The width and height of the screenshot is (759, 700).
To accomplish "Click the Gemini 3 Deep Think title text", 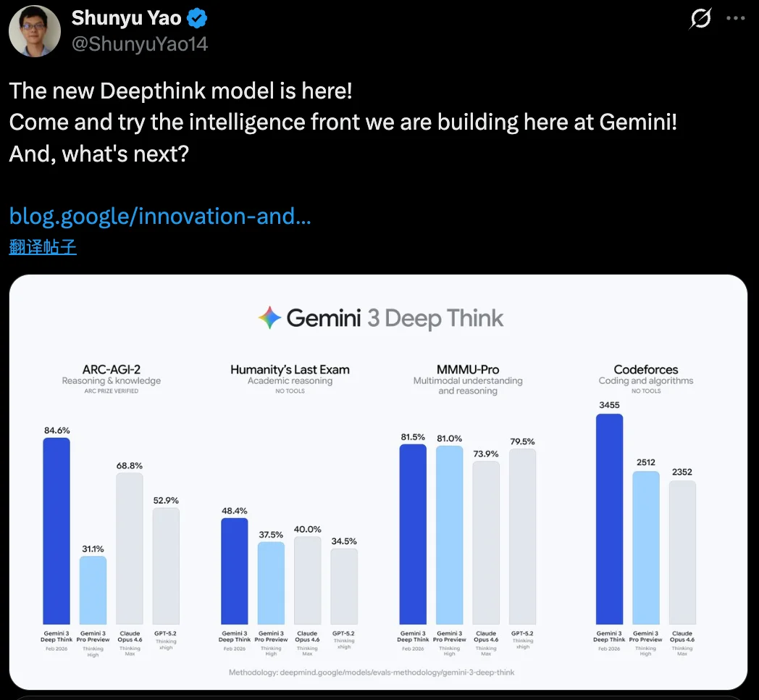I will point(395,317).
